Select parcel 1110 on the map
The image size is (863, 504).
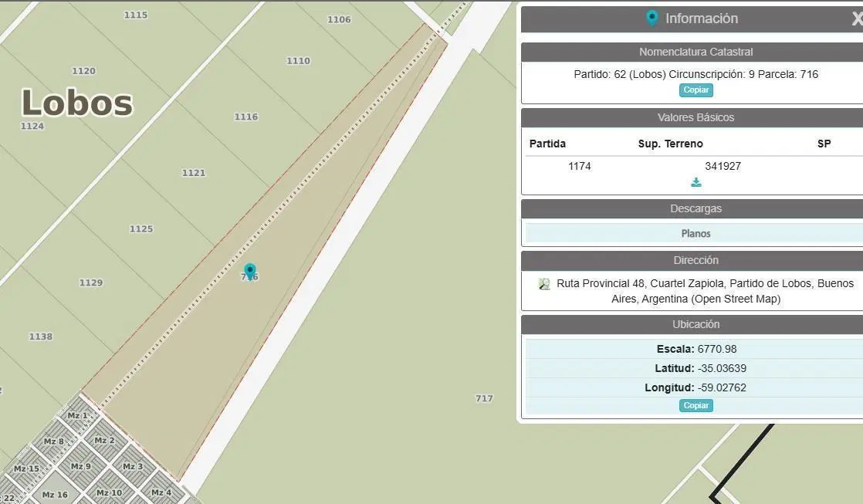tap(298, 60)
